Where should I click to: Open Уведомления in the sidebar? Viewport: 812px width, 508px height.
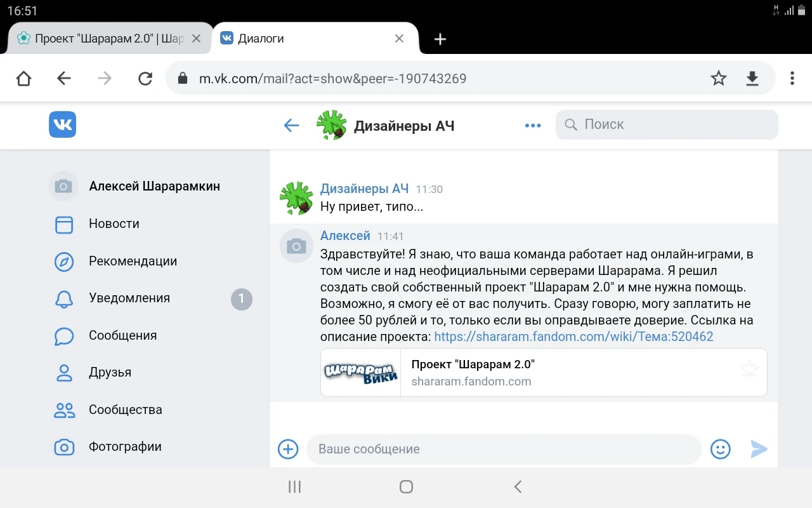[129, 298]
